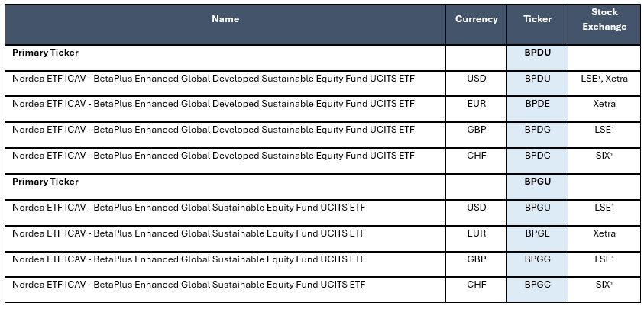The height and width of the screenshot is (309, 644).
Task: Click Primary Ticker label beside bold BPGU
Action: [45, 182]
